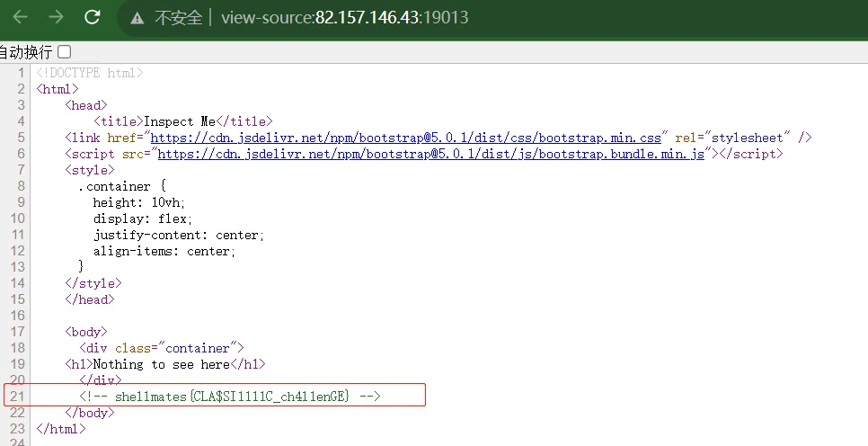The width and height of the screenshot is (868, 446).
Task: Click the opening <body> tag line
Action: [85, 332]
